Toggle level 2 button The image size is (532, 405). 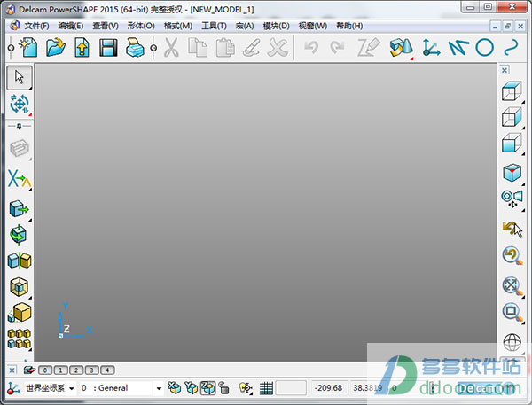[76, 370]
